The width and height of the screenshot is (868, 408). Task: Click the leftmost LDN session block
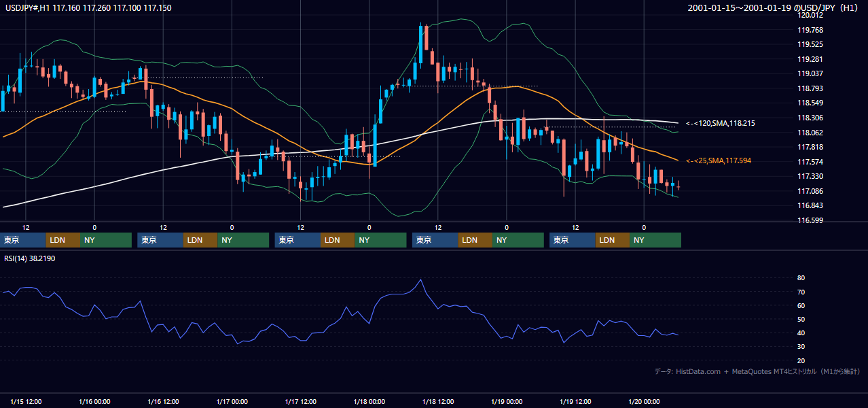[63, 240]
